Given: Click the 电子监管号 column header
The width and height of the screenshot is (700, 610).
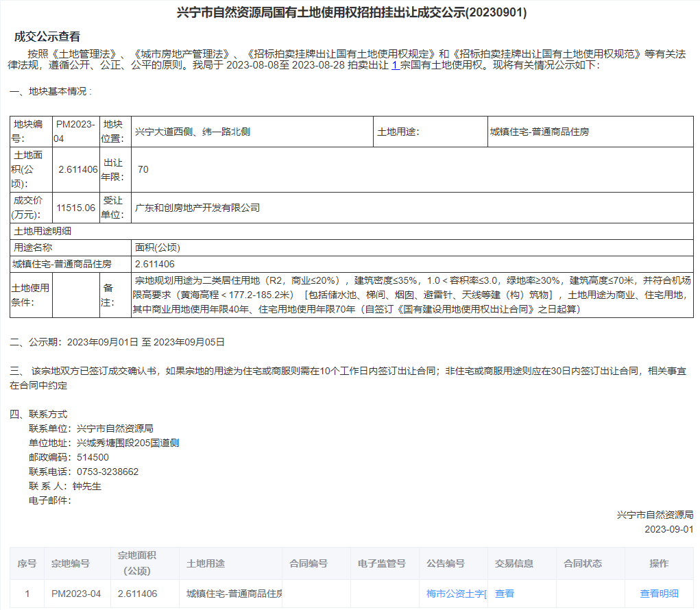Looking at the screenshot, I should click(x=382, y=563).
